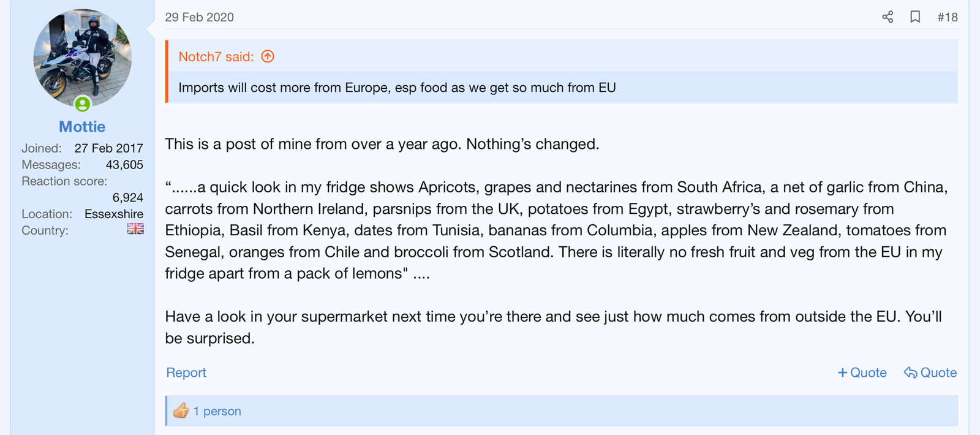Image resolution: width=980 pixels, height=435 pixels.
Task: Bookmark this post with the bookmark icon
Action: 915,17
